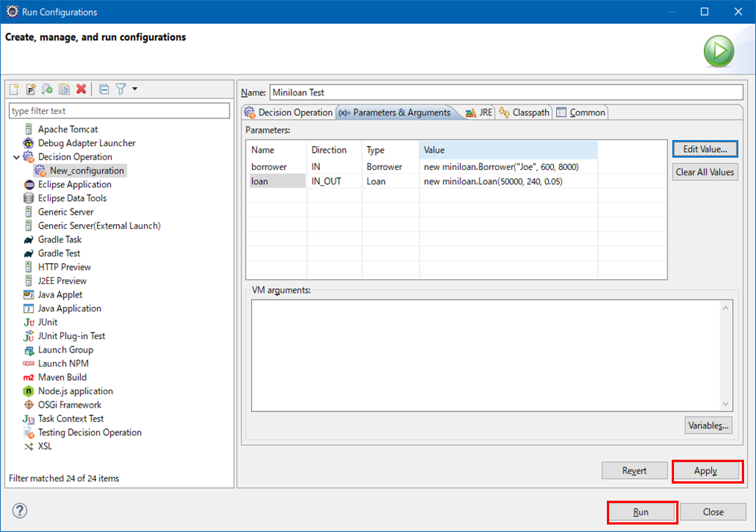Click the Close button
Image resolution: width=756 pixels, height=532 pixels.
click(x=713, y=512)
